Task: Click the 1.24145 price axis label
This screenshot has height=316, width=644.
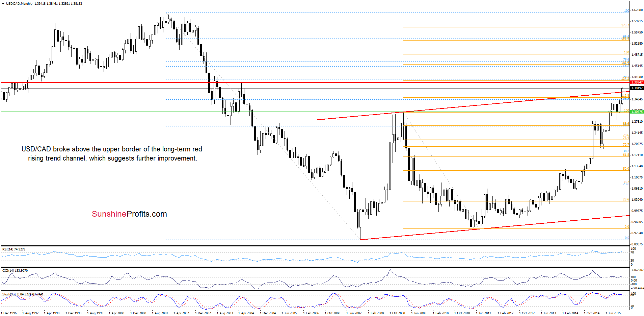Action: click(637, 133)
